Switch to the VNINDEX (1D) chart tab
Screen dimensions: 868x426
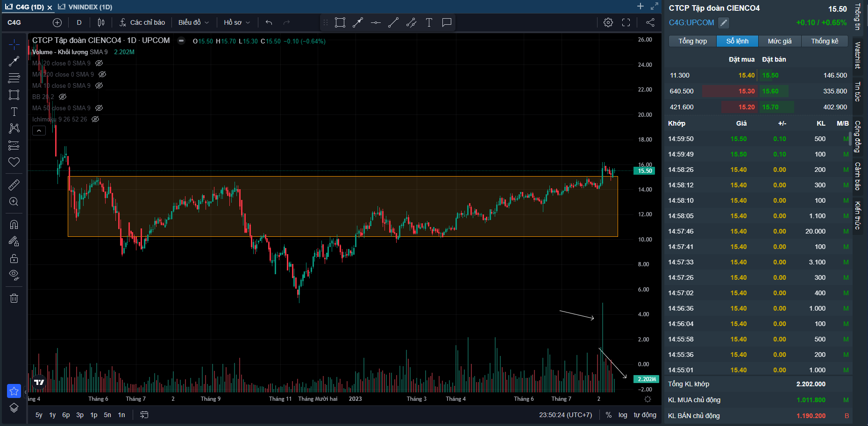tap(85, 7)
